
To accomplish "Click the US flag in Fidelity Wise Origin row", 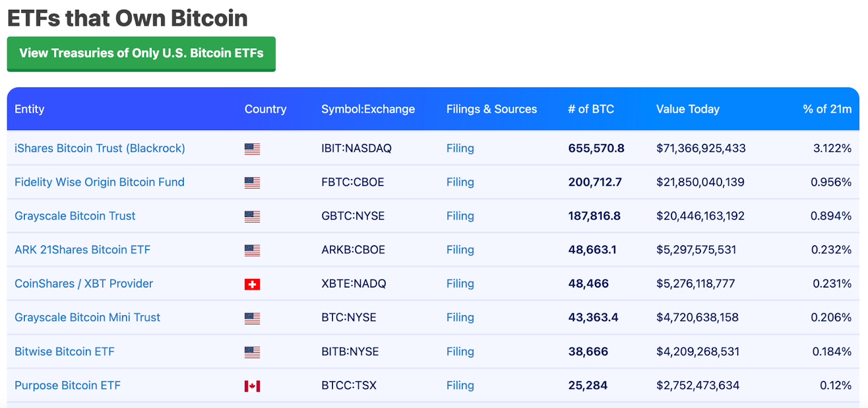I will (x=252, y=183).
